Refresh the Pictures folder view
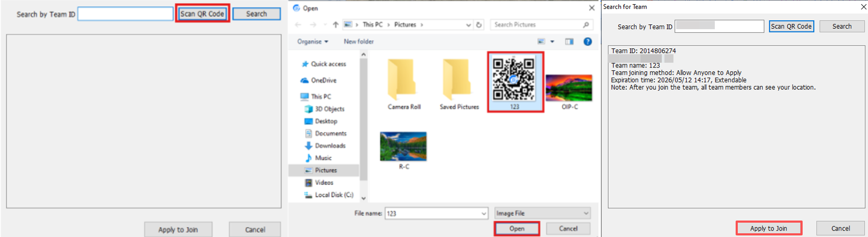 point(479,24)
